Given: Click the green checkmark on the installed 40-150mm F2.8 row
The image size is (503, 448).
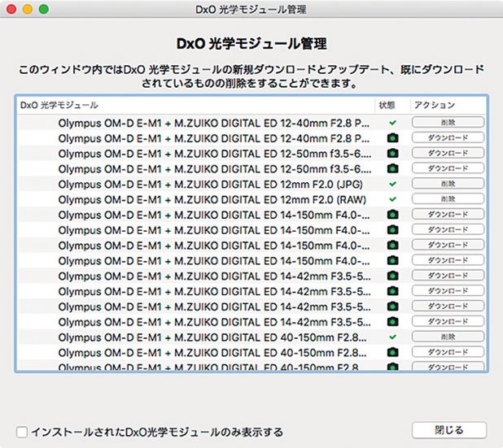Looking at the screenshot, I should coord(392,337).
